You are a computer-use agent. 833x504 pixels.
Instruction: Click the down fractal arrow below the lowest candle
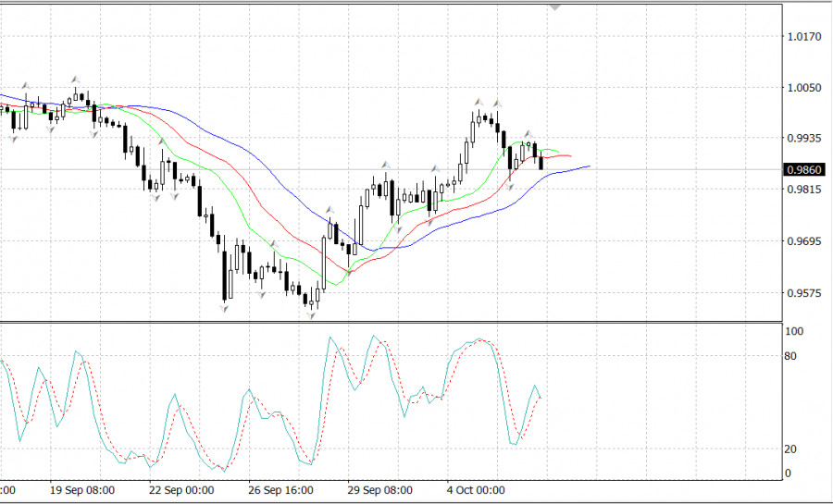click(312, 316)
